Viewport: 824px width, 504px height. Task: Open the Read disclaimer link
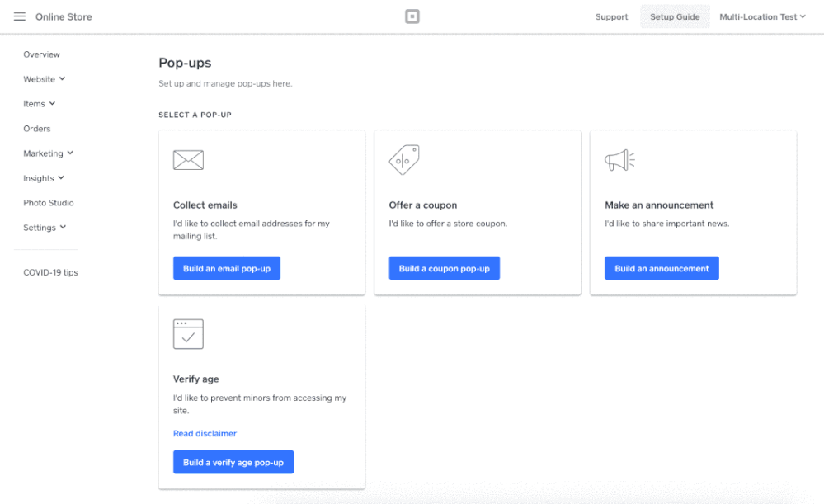(x=205, y=433)
